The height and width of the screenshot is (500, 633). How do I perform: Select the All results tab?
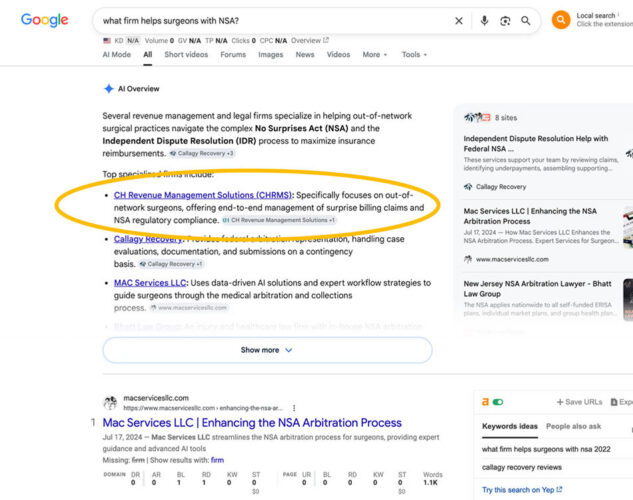(x=148, y=54)
